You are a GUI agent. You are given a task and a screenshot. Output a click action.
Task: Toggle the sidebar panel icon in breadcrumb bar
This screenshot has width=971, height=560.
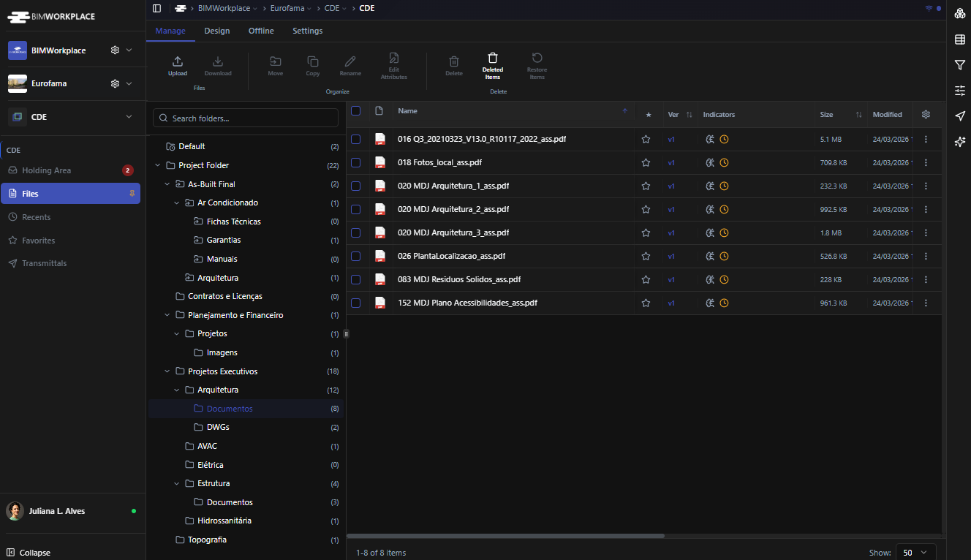(x=156, y=8)
